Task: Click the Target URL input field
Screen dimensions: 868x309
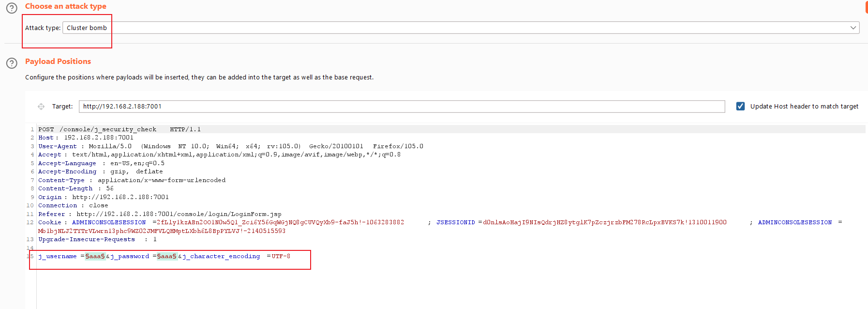Action: [402, 107]
